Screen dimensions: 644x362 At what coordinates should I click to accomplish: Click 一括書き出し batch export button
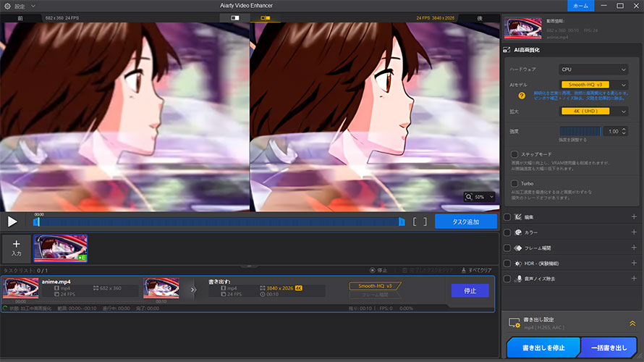tap(609, 348)
